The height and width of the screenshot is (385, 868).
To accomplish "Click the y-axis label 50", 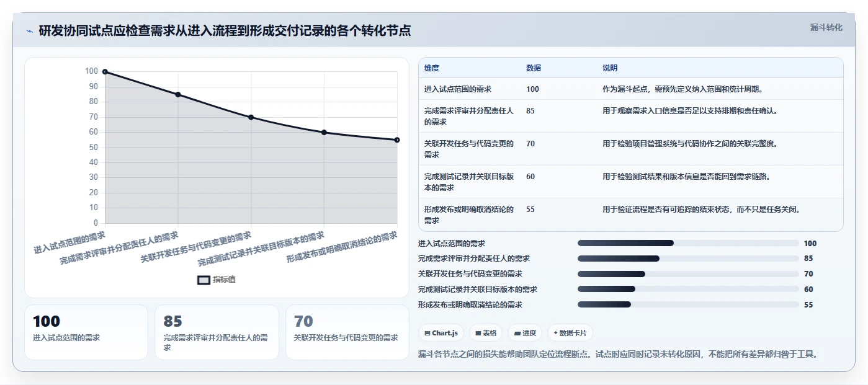I will pos(92,148).
